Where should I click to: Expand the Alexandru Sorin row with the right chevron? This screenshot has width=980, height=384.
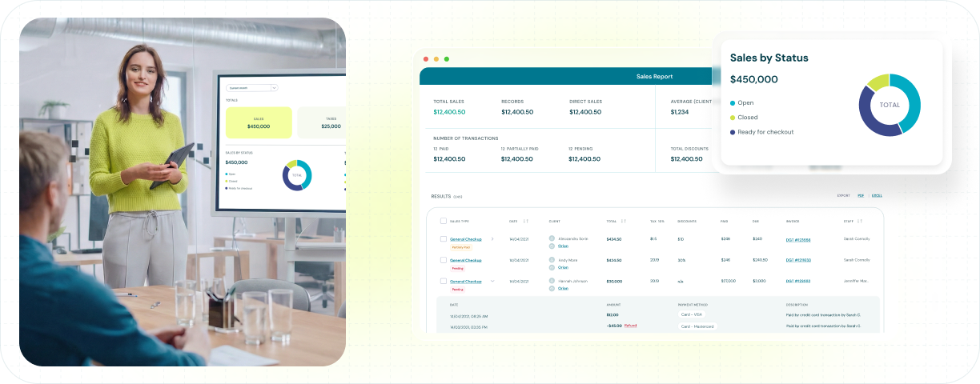pyautogui.click(x=492, y=239)
